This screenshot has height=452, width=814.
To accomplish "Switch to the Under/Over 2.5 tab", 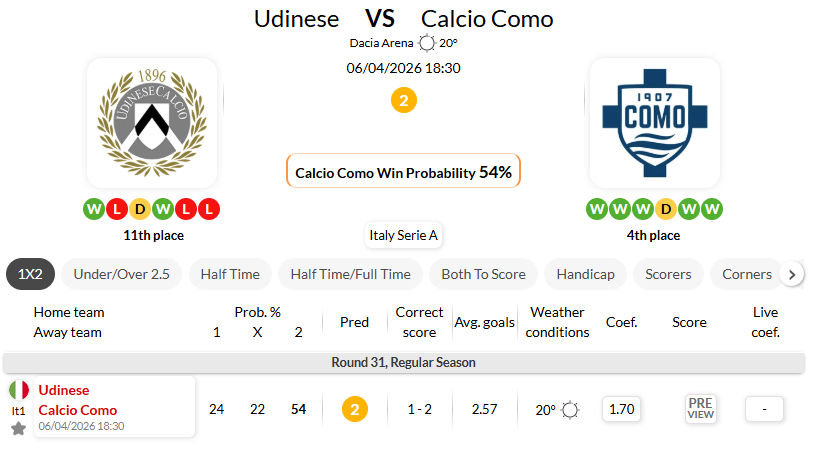I will (120, 274).
